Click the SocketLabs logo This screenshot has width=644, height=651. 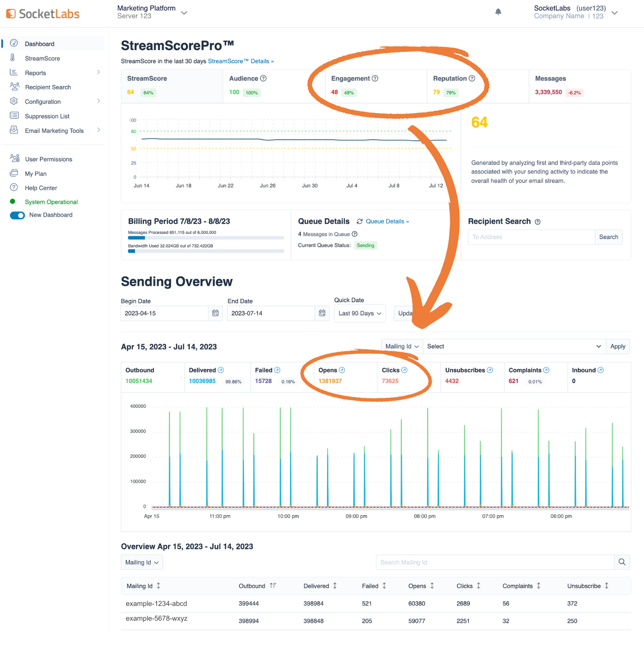[43, 14]
